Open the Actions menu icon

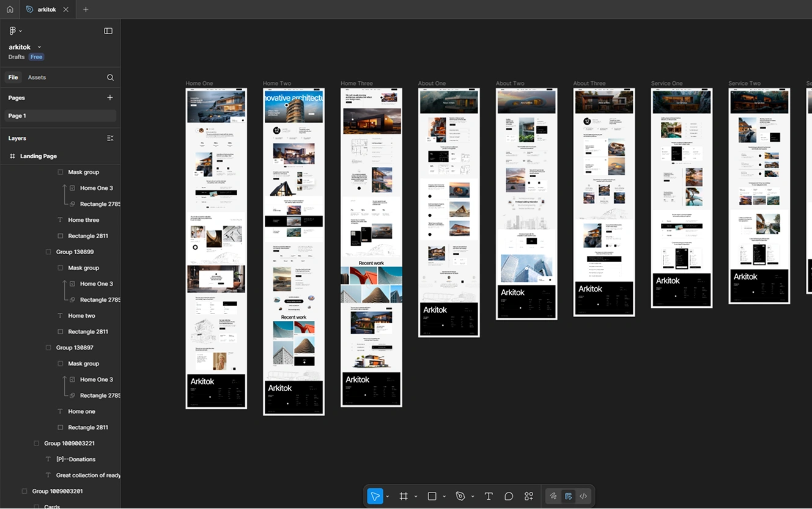pyautogui.click(x=529, y=496)
